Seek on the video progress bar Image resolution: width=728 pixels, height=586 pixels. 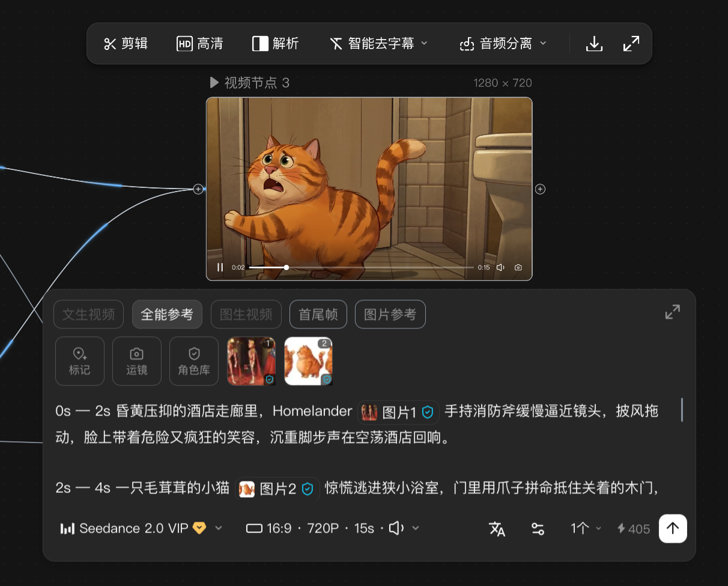361,267
